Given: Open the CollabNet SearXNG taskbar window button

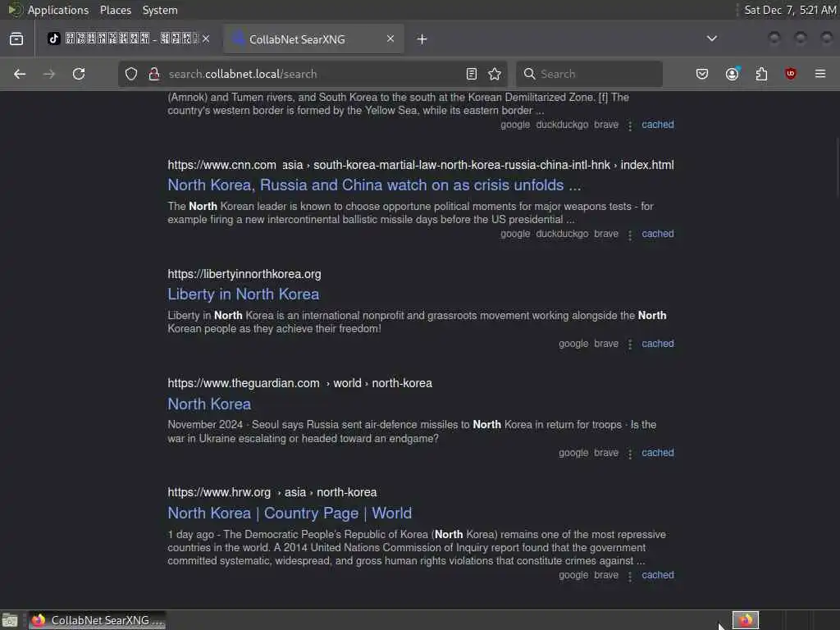Looking at the screenshot, I should [98, 620].
